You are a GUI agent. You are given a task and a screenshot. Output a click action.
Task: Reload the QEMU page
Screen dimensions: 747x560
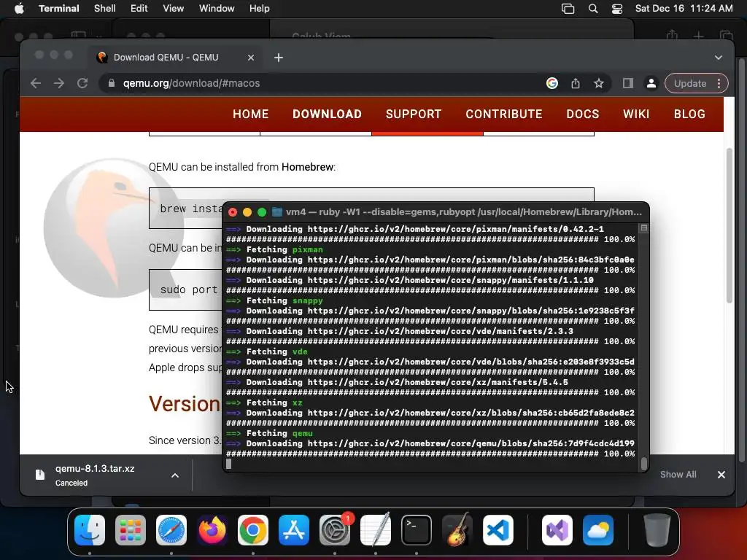tap(82, 83)
